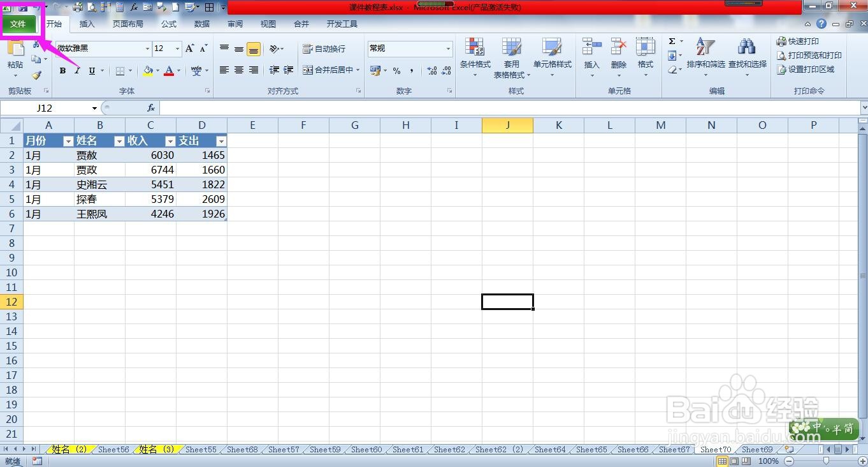Toggle bottom vertical alignment

coord(254,49)
